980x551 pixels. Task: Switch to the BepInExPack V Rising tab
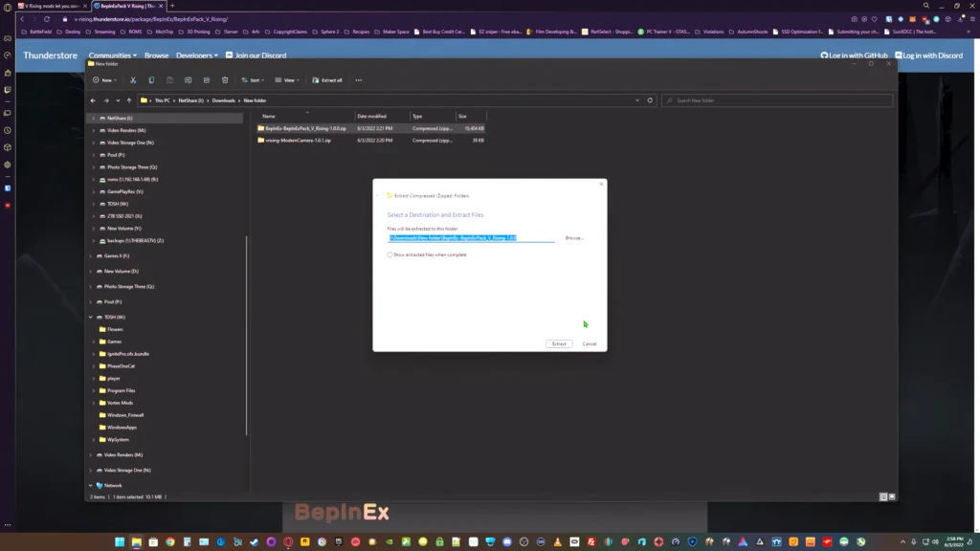click(x=128, y=6)
